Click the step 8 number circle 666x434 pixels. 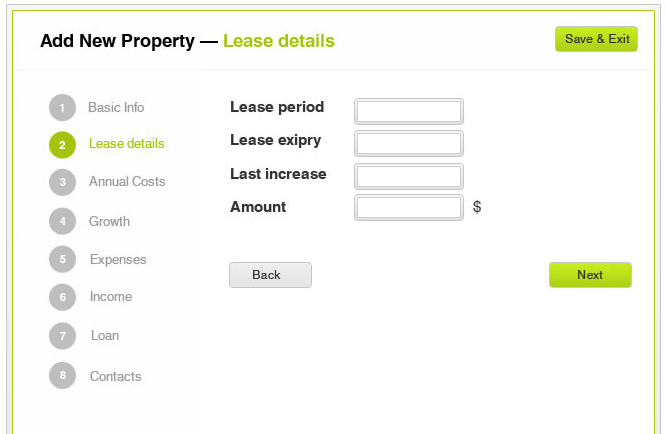tap(62, 376)
